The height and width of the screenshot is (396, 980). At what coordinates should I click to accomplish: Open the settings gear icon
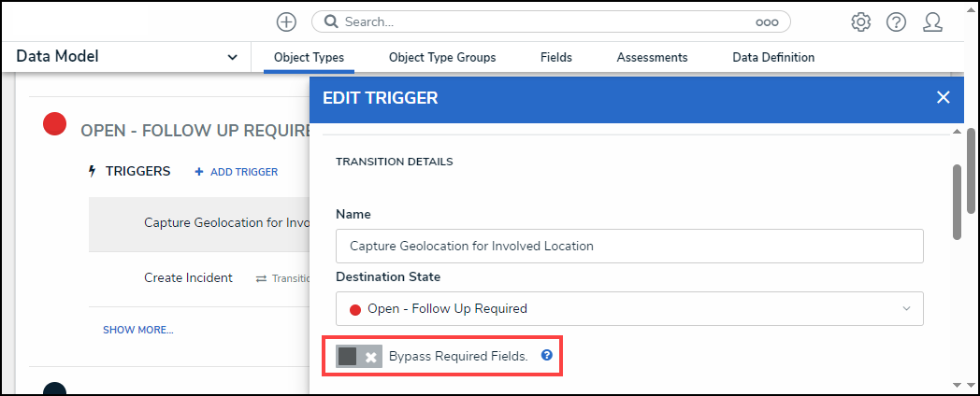[860, 21]
